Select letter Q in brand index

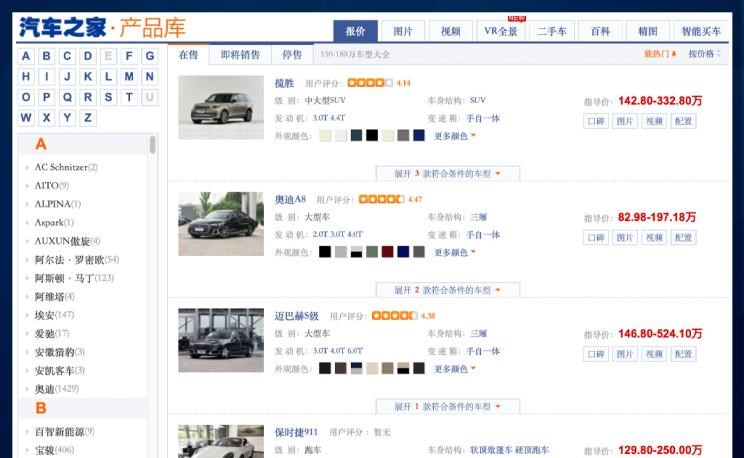(x=67, y=97)
